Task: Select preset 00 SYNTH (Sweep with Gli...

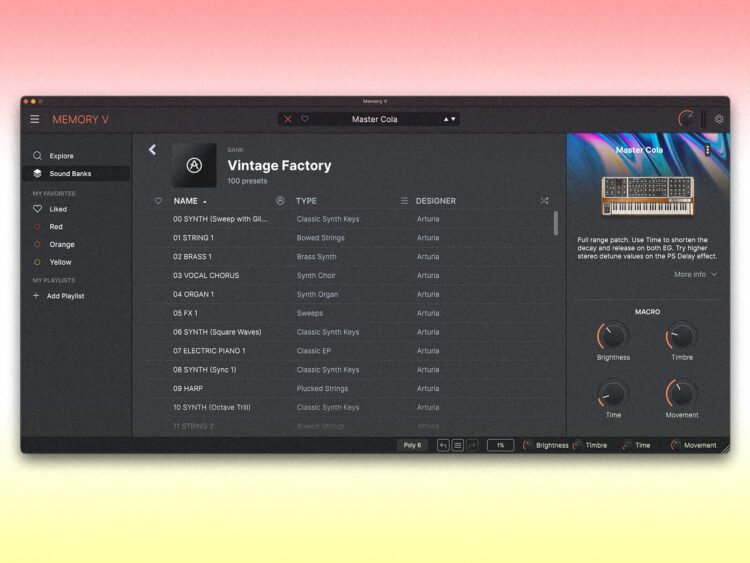Action: pyautogui.click(x=349, y=219)
